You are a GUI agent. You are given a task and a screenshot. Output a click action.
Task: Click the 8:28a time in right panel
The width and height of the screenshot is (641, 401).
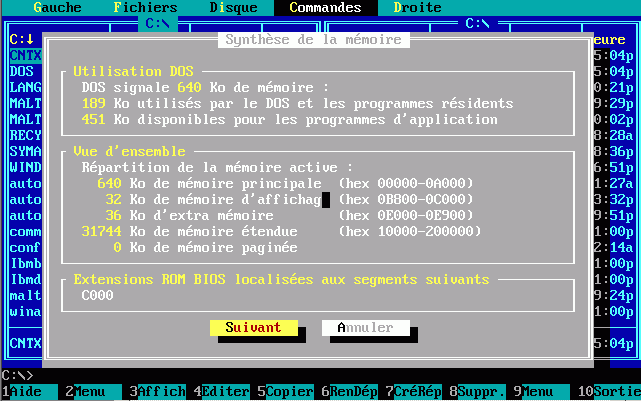tap(613, 135)
